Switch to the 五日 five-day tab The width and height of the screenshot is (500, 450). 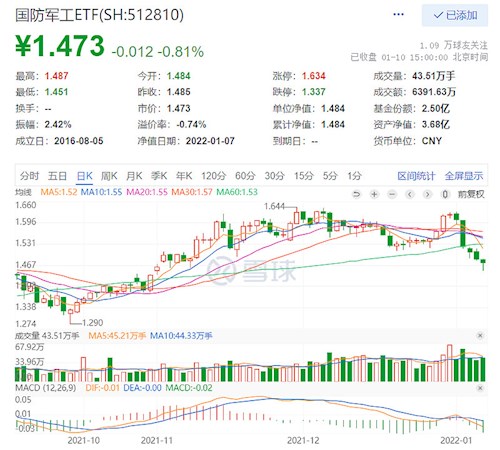point(57,176)
